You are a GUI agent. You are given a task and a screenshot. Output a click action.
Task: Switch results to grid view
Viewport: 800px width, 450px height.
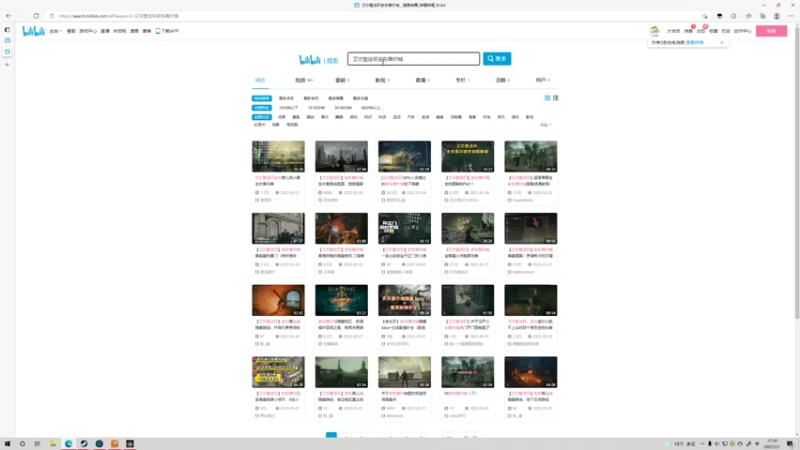tap(547, 98)
